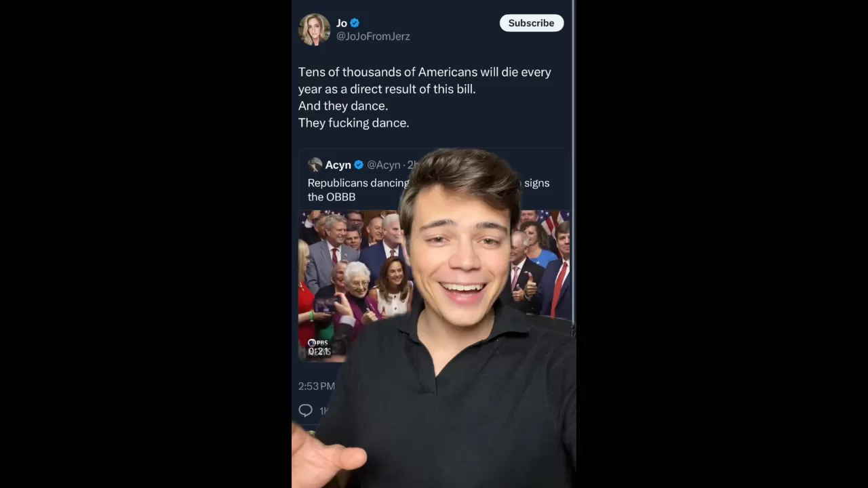868x488 pixels.
Task: Click the Acyn display name
Action: (338, 165)
